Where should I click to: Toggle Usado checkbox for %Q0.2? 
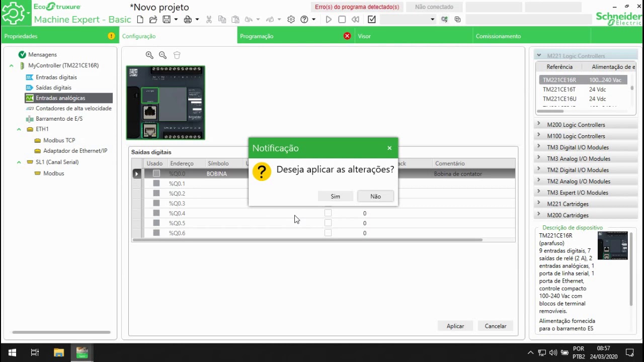(156, 193)
